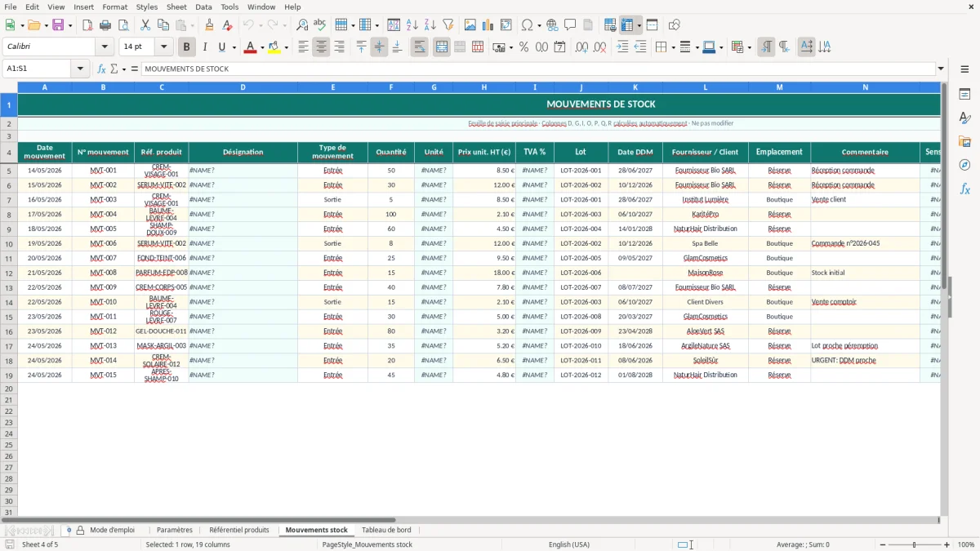Image resolution: width=980 pixels, height=551 pixels.
Task: Click the Save document icon
Action: pos(58,25)
